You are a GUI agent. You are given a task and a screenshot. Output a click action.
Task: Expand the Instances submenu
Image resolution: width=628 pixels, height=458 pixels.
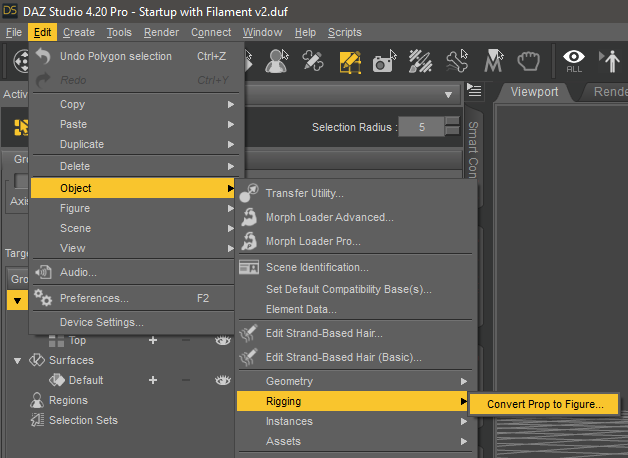[x=464, y=421]
